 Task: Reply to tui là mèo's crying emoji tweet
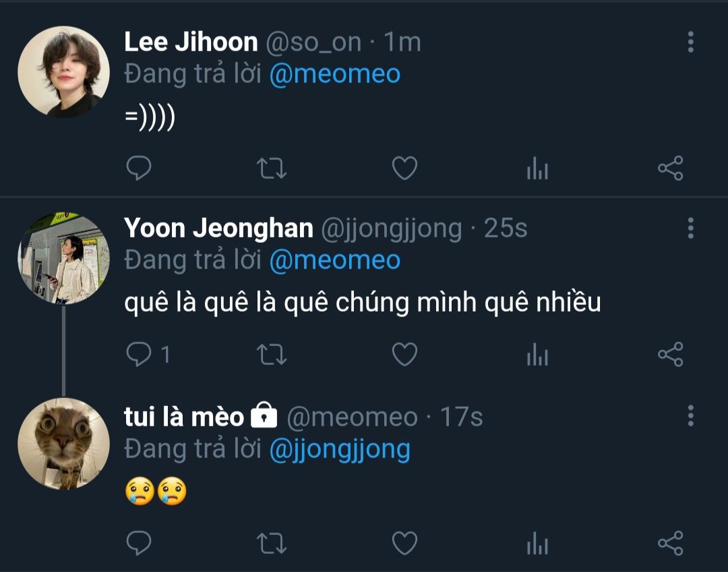point(139,542)
